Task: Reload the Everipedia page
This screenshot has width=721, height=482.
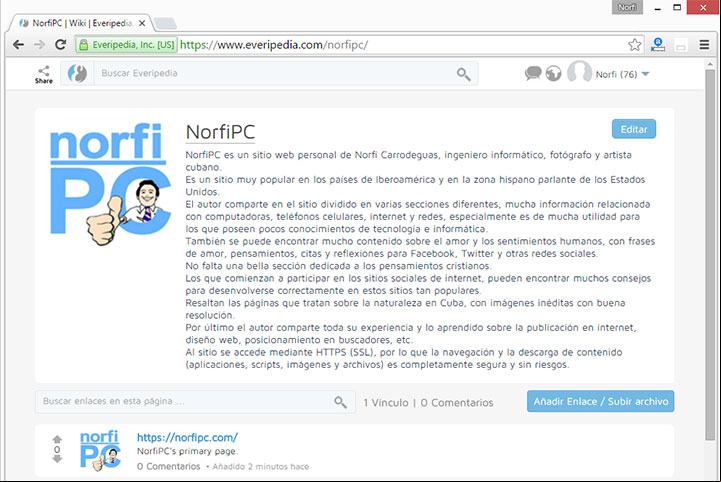Action: tap(60, 45)
